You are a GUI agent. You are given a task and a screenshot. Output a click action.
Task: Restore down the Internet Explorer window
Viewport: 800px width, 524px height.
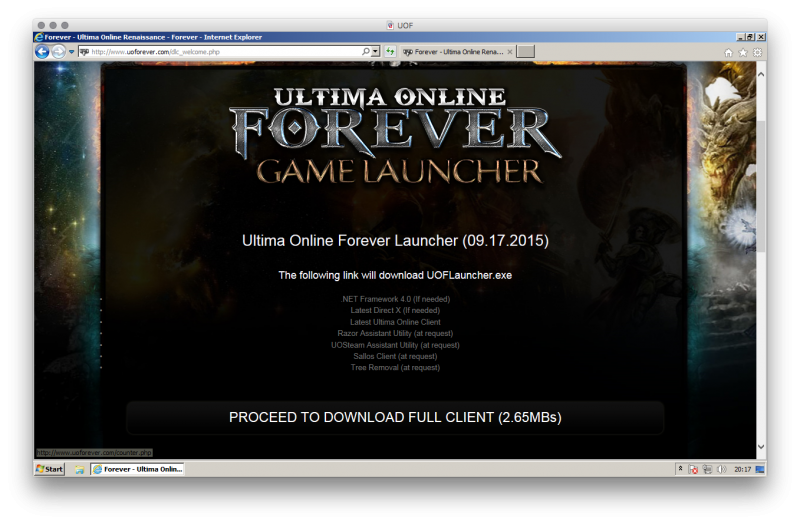coord(750,37)
